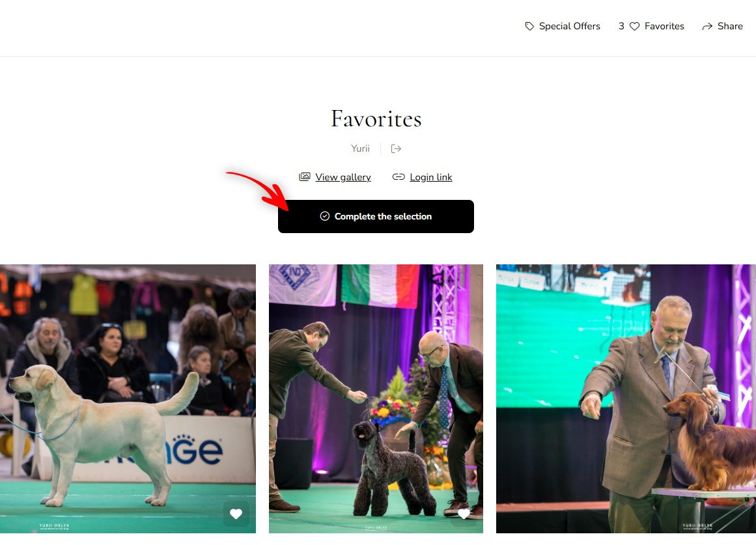The image size is (756, 545).
Task: Click the Yurii user name
Action: pos(360,148)
